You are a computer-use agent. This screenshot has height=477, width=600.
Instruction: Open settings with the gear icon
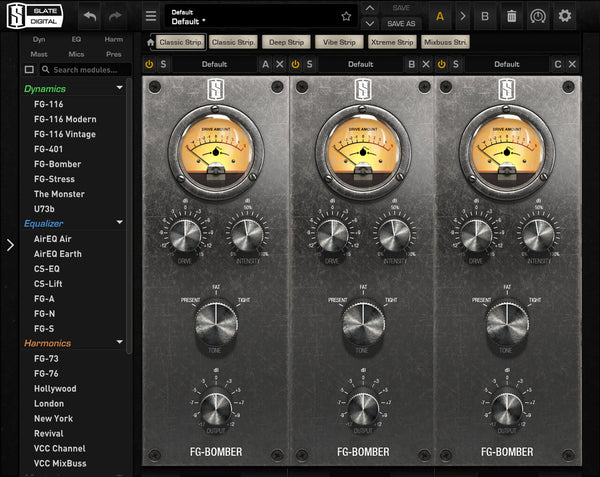pos(565,16)
